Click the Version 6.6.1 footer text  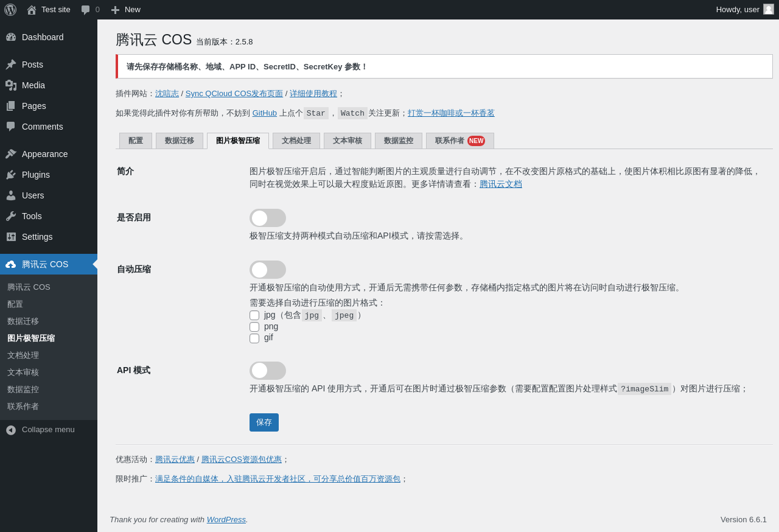coord(744,520)
